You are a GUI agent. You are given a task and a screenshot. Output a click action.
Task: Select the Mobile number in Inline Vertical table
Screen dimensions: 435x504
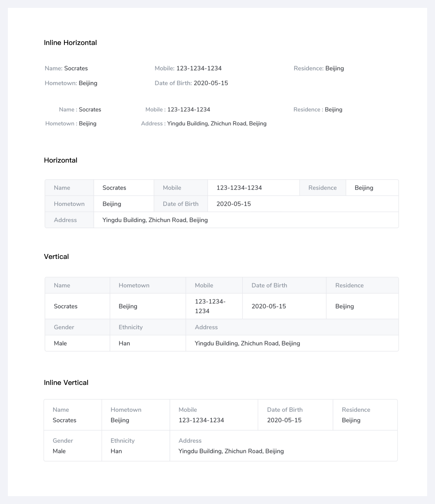(201, 420)
